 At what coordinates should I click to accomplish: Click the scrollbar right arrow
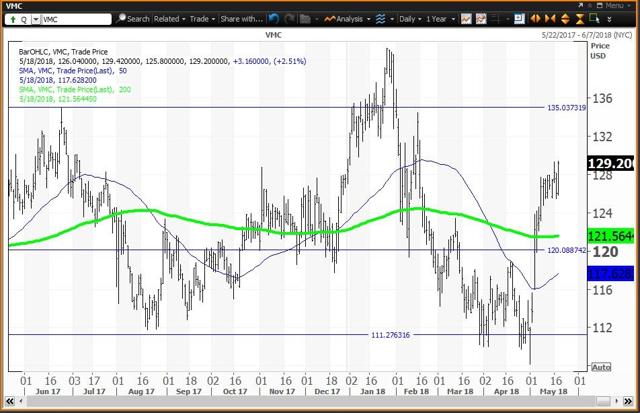[617, 401]
